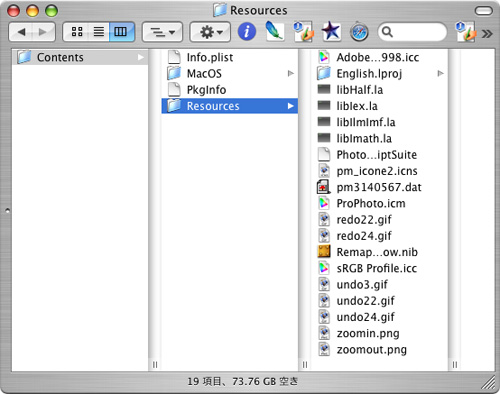Image resolution: width=500 pixels, height=394 pixels.
Task: Select undo22.gif file
Action: click(x=380, y=301)
